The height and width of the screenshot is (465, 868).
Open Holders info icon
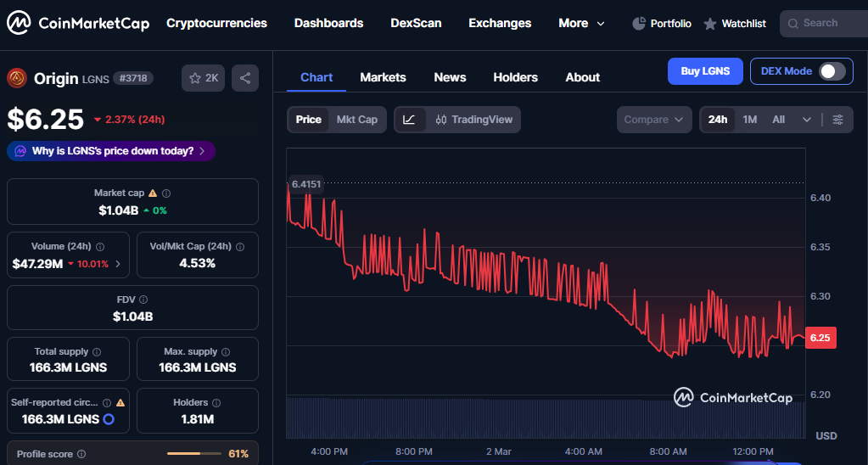(216, 402)
